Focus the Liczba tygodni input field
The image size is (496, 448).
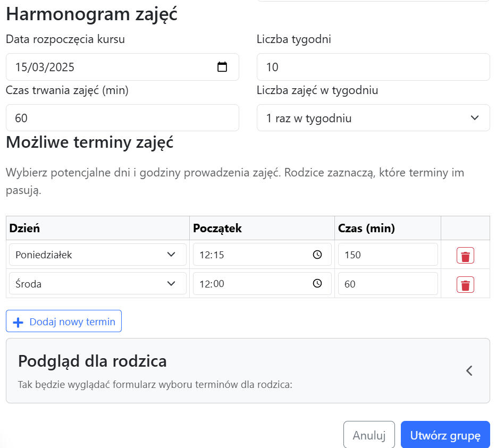373,67
